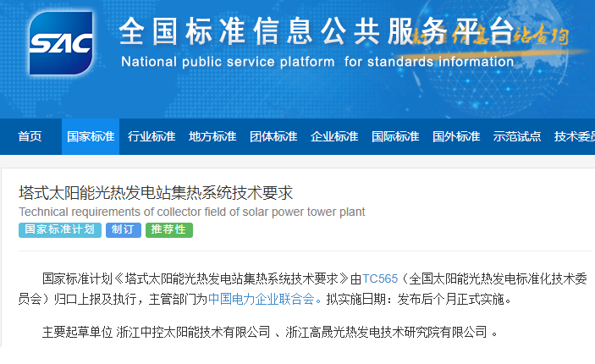Select 国际标准 in the navigation bar
Viewport: 595px width, 364px height.
[395, 136]
